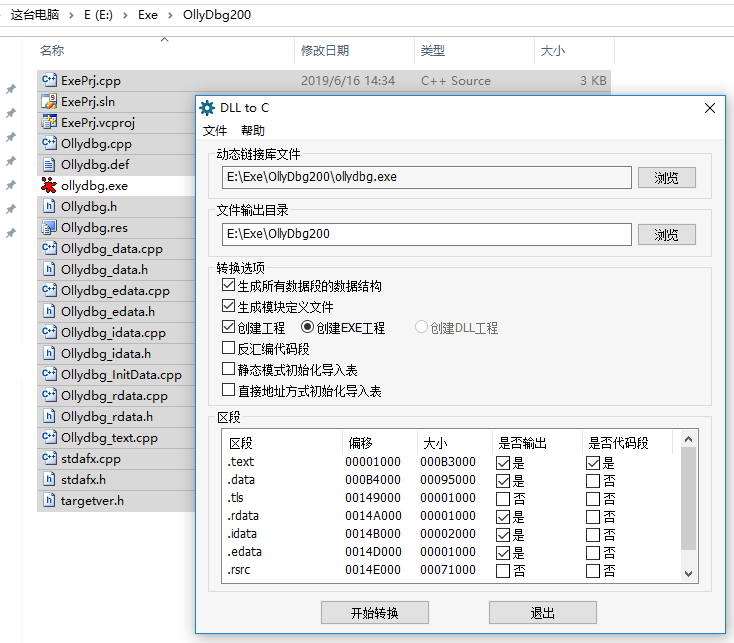Image resolution: width=734 pixels, height=643 pixels.
Task: Select the Ollydbg_text.cpp file icon
Action: click(49, 438)
